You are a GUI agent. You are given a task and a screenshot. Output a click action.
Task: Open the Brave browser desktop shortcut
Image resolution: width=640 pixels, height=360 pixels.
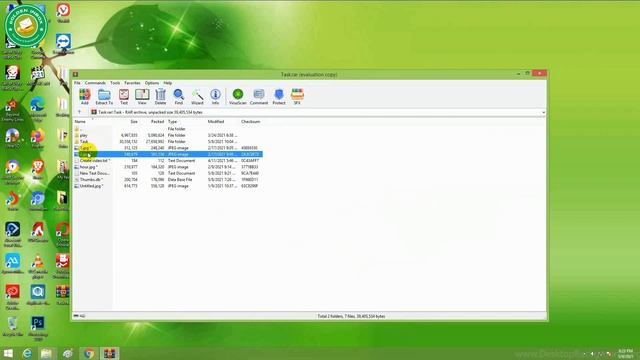(x=38, y=170)
